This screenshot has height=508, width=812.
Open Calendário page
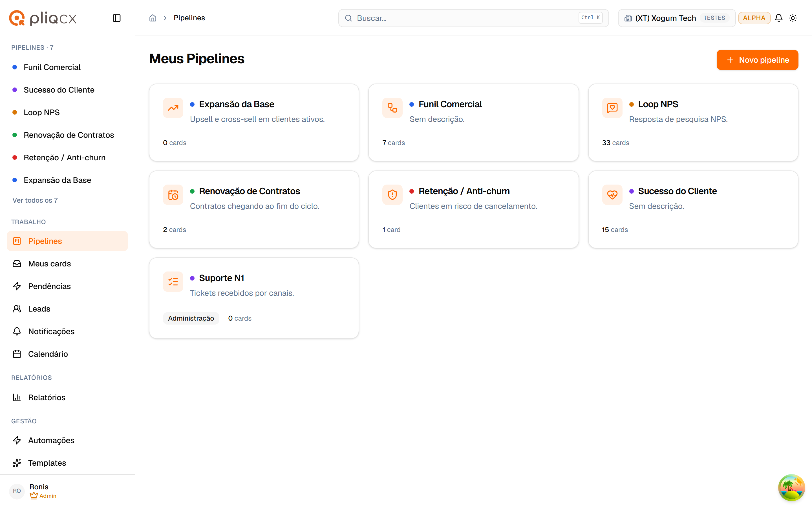tap(67, 354)
